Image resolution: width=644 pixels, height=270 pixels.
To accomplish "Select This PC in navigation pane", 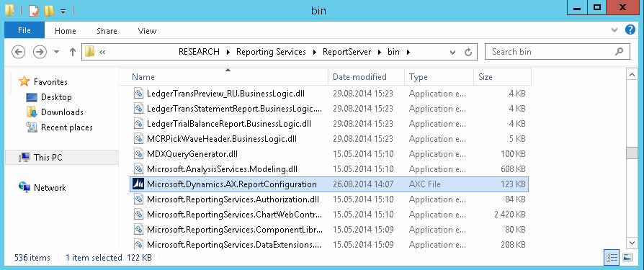I will [61, 158].
